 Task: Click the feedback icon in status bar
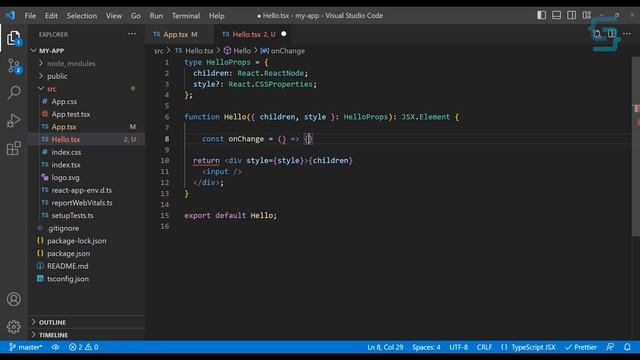tap(610, 347)
